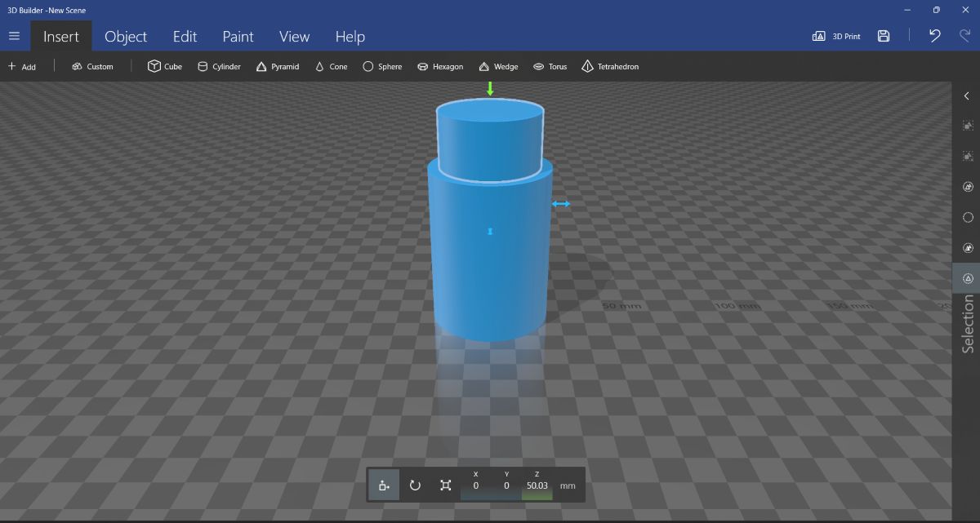The width and height of the screenshot is (980, 523).
Task: Insert a Hexagon shape
Action: [440, 66]
